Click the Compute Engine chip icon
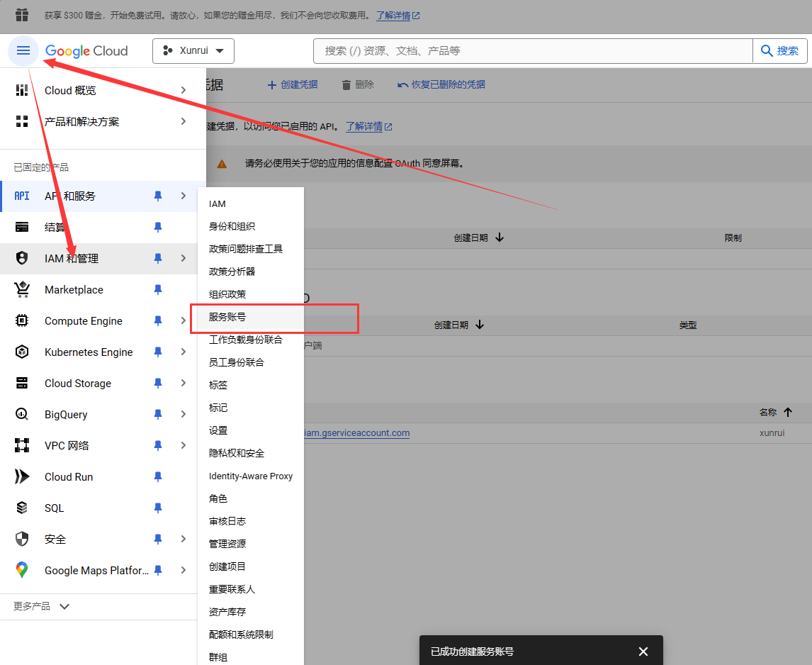The image size is (812, 665). (22, 320)
